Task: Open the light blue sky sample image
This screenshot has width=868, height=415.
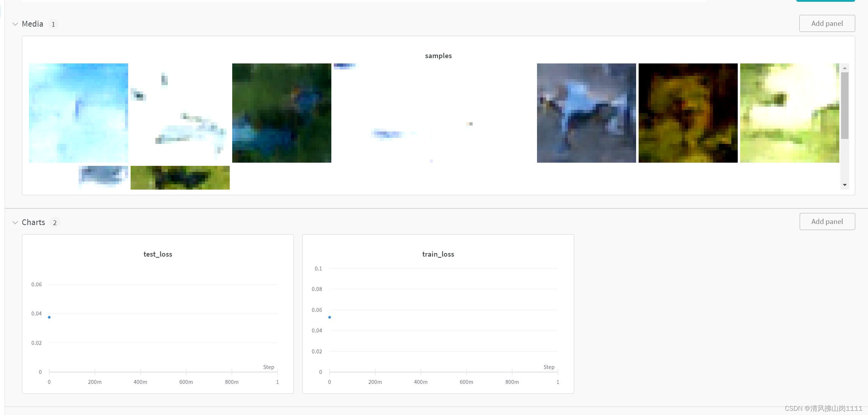Action: [78, 113]
